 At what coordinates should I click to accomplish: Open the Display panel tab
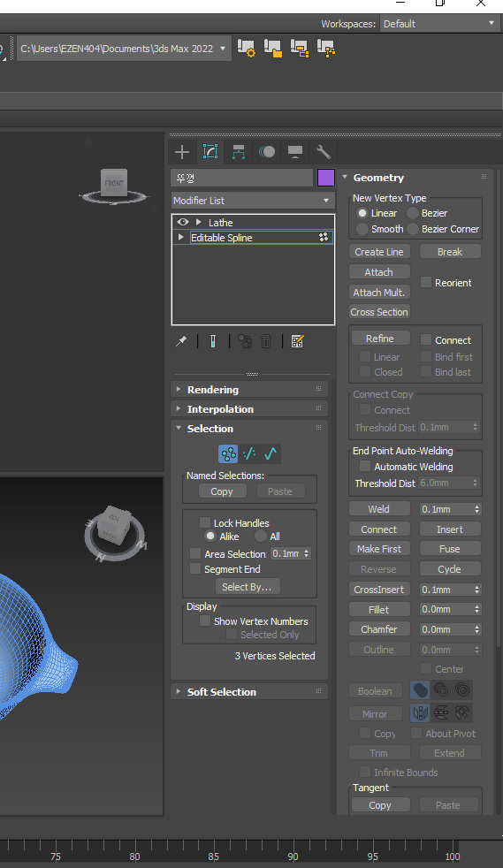point(295,152)
